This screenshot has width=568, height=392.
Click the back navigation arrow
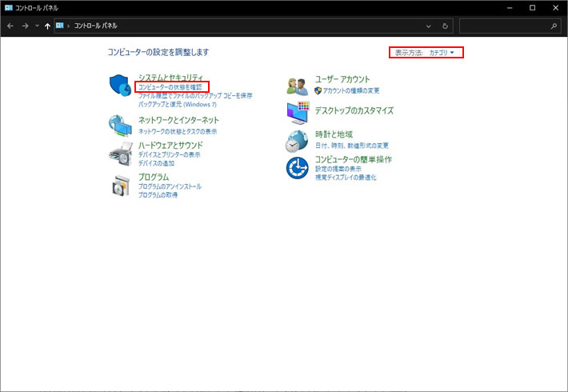pos(10,26)
